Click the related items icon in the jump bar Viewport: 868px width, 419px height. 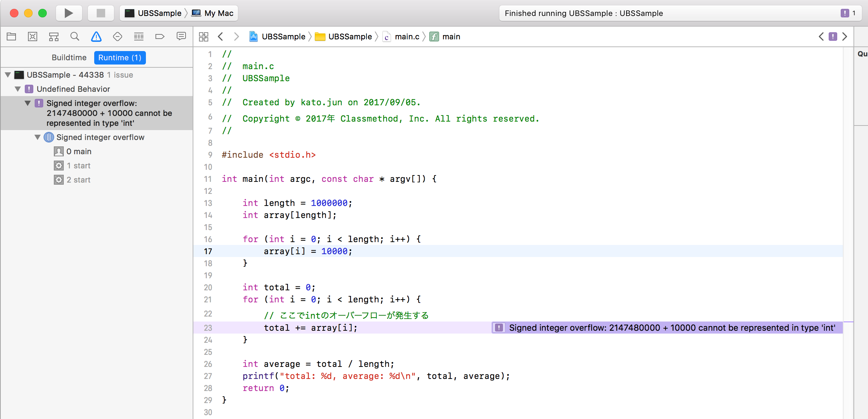204,36
